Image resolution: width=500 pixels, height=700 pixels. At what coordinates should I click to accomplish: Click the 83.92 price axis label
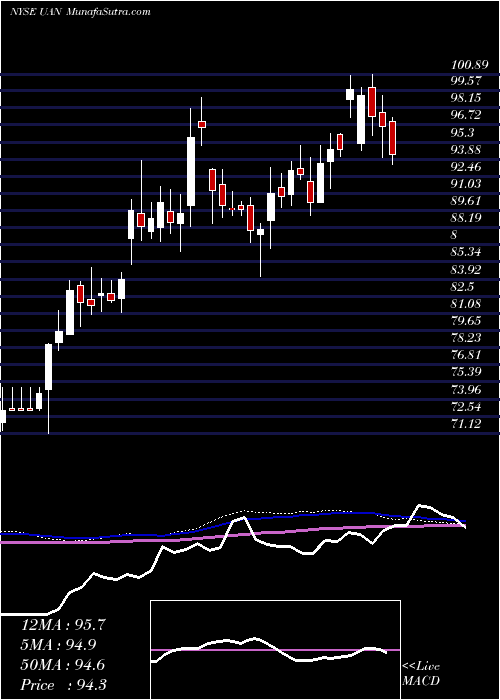point(466,269)
